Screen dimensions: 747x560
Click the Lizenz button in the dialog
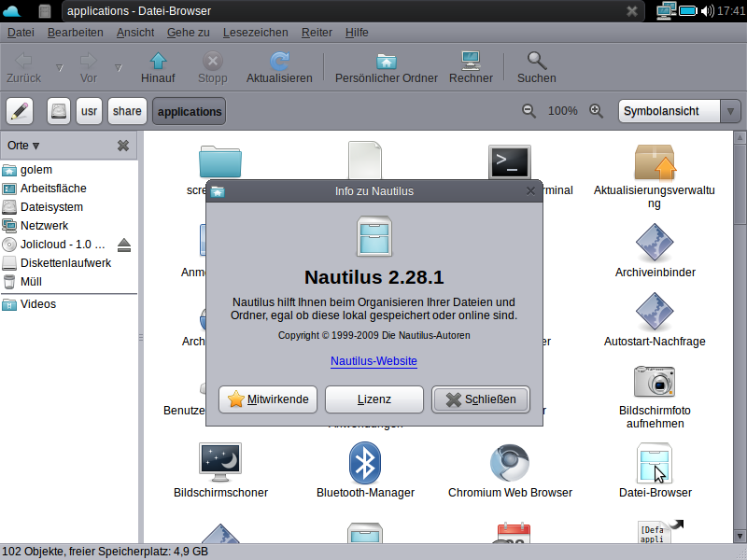coord(373,399)
